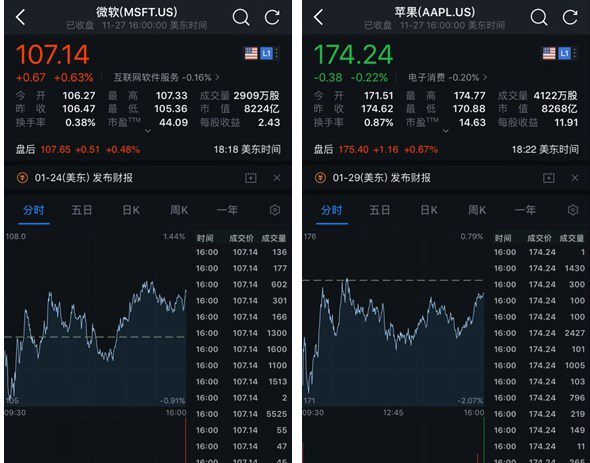Expand AAPL quote details chevron
The height and width of the screenshot is (463, 590).
(446, 131)
